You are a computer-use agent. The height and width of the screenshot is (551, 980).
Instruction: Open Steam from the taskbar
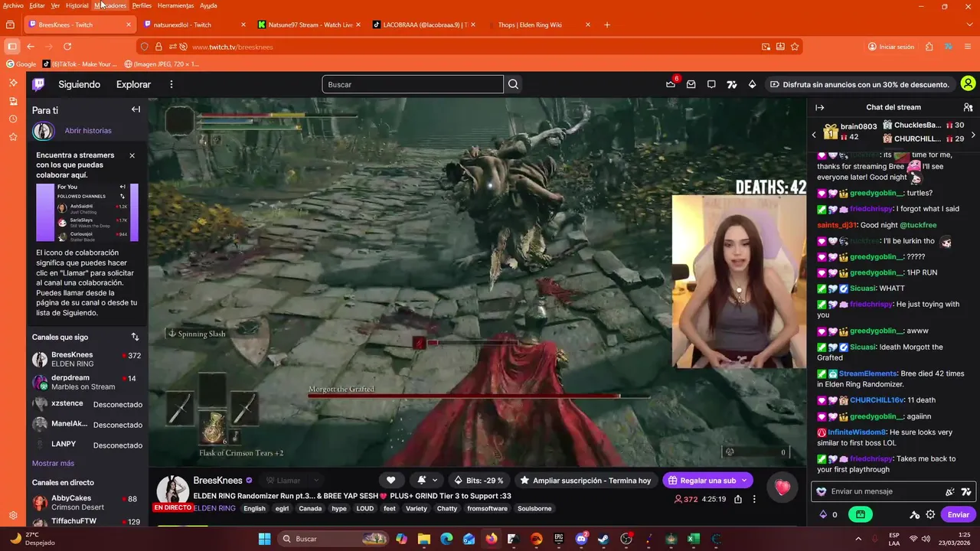point(604,539)
